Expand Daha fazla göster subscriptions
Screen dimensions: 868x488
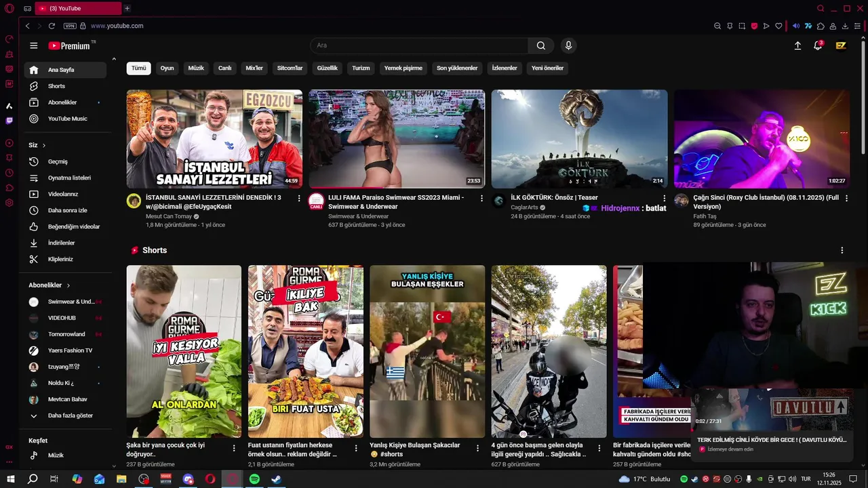[x=65, y=415]
